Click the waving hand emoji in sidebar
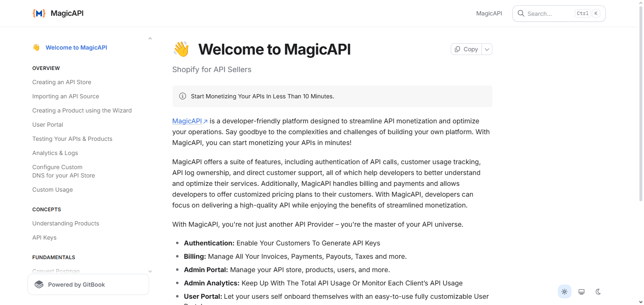Image resolution: width=644 pixels, height=305 pixels. click(36, 47)
